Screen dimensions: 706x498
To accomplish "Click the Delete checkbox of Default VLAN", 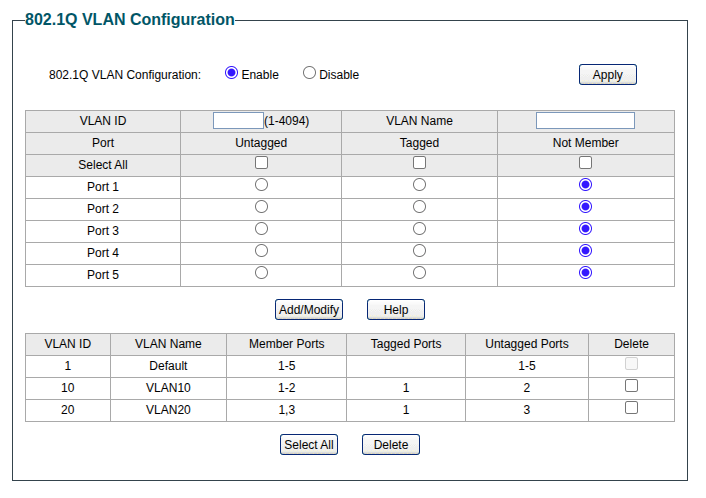I will (x=631, y=364).
